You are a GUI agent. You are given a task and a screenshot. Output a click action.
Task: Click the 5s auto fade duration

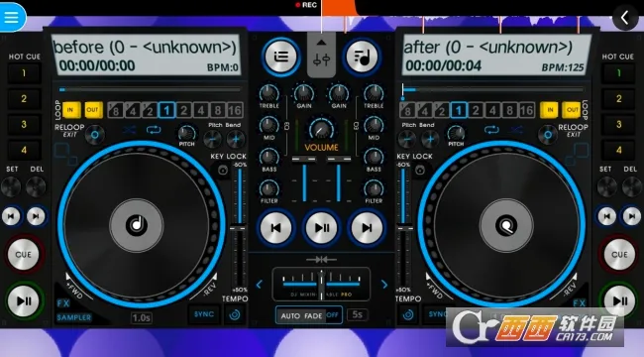[x=358, y=315]
